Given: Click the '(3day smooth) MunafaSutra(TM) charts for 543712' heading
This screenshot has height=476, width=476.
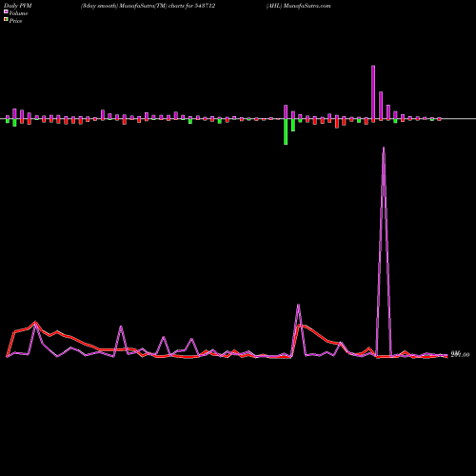Looking at the screenshot, I should [148, 6].
